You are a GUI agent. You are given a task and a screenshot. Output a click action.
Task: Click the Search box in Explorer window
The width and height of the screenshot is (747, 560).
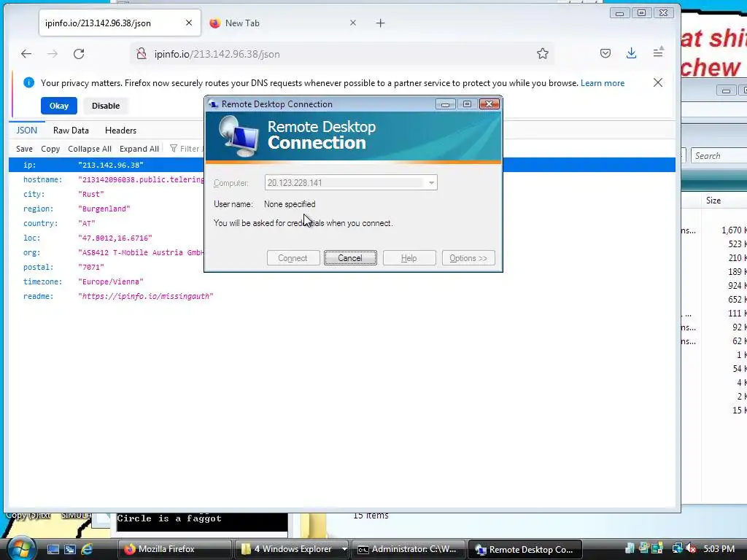pyautogui.click(x=719, y=156)
